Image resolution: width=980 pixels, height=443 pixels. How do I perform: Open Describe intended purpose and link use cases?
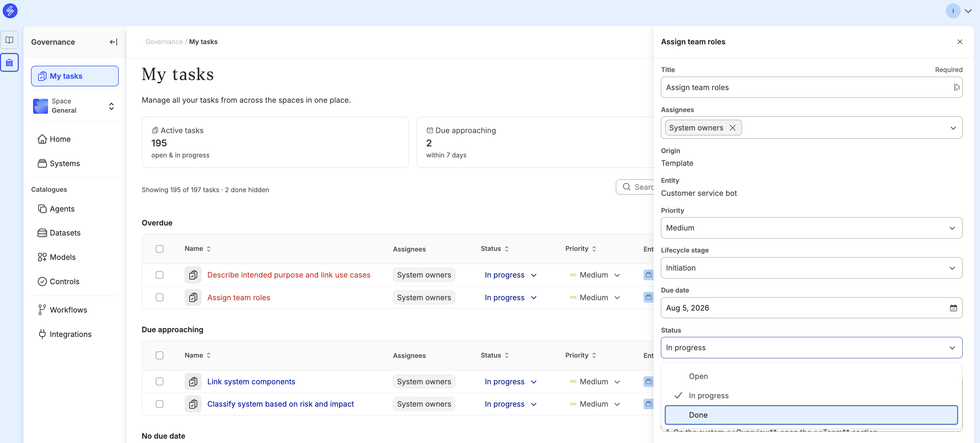pyautogui.click(x=289, y=275)
